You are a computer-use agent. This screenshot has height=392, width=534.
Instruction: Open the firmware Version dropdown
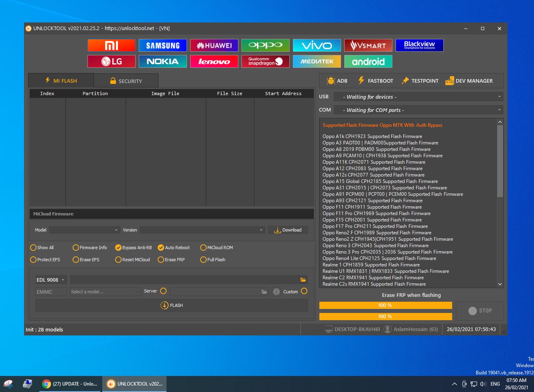(202, 230)
